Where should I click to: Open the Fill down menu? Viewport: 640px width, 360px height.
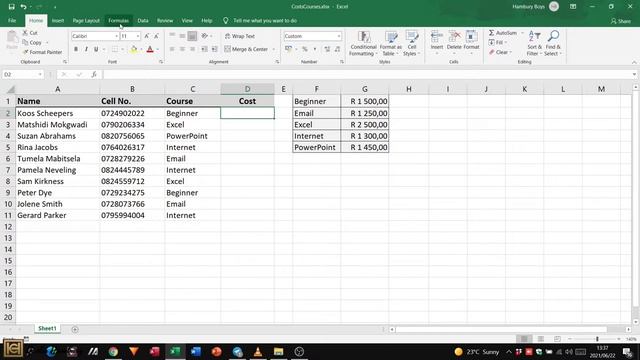(x=497, y=42)
